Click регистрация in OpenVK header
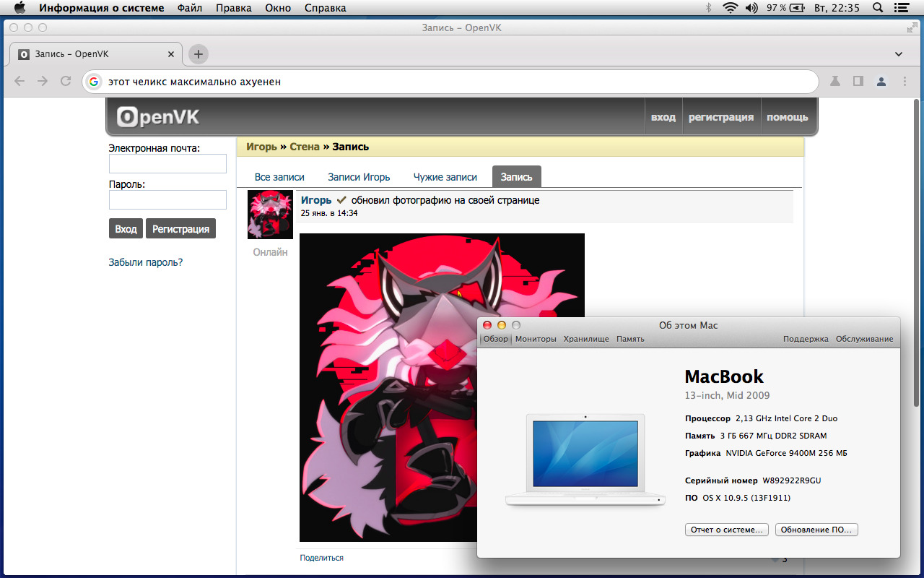The width and height of the screenshot is (924, 578). coord(721,117)
